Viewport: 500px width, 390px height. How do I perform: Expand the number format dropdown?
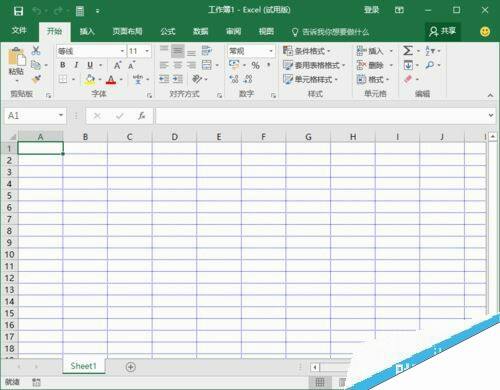pos(271,51)
